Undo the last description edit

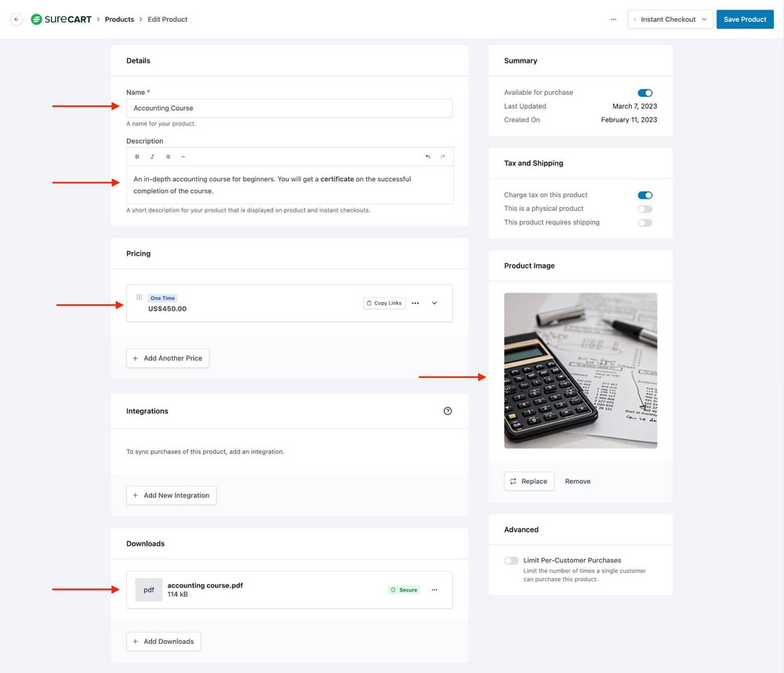click(x=428, y=156)
